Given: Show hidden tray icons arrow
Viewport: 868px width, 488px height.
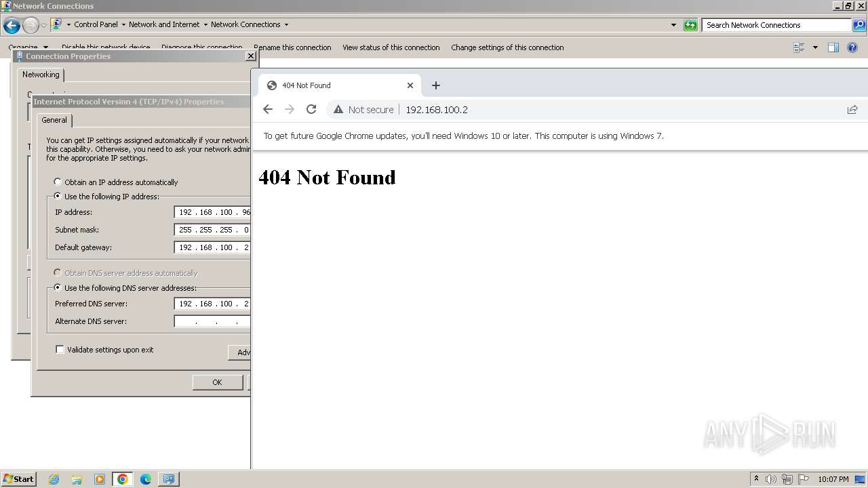Looking at the screenshot, I should (756, 479).
